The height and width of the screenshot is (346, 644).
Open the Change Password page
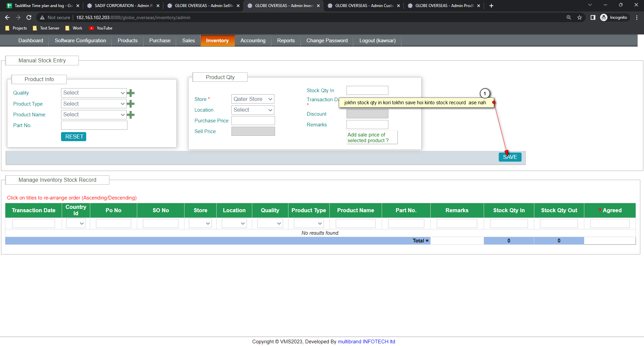pos(327,41)
